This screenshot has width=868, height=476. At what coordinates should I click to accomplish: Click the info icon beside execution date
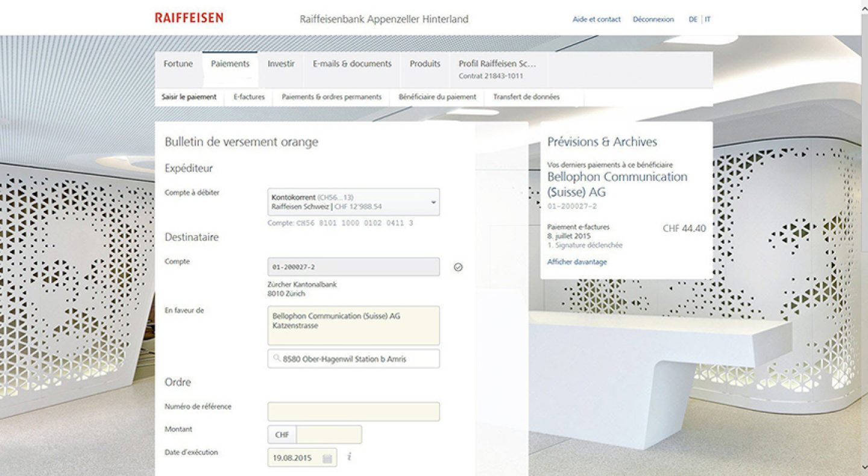(x=349, y=457)
